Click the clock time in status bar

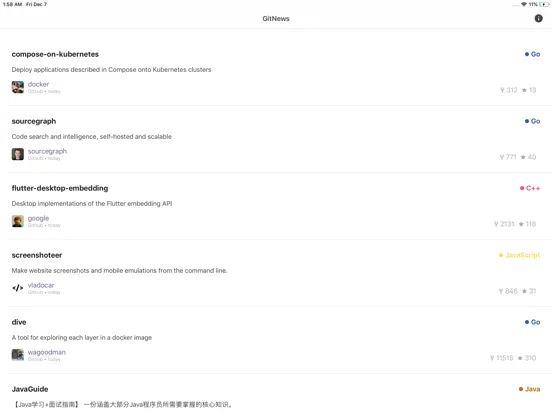click(12, 4)
